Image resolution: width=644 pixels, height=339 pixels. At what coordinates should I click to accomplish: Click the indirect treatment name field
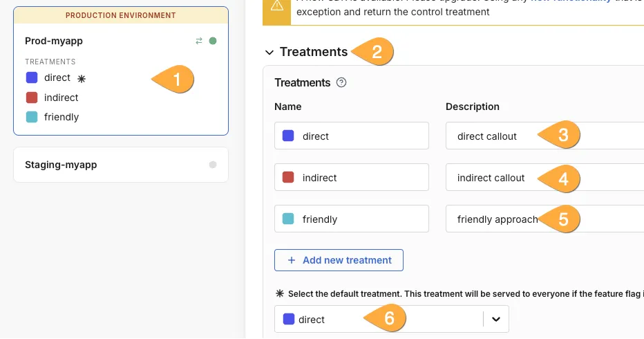359,178
